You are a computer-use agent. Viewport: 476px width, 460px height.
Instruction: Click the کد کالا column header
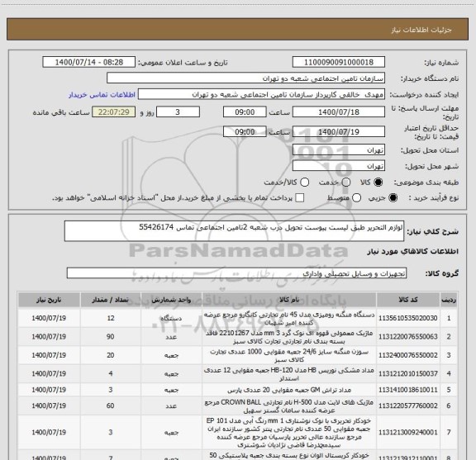(408, 300)
